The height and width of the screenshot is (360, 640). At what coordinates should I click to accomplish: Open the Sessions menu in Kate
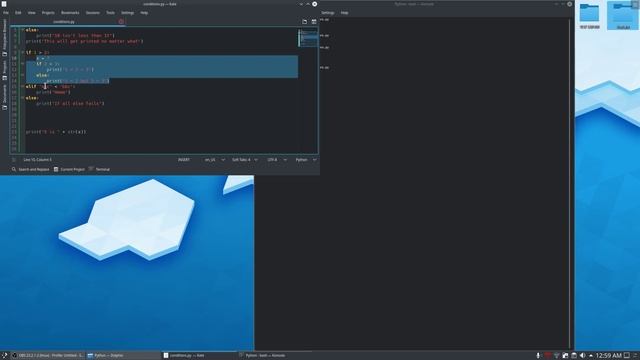coord(93,13)
